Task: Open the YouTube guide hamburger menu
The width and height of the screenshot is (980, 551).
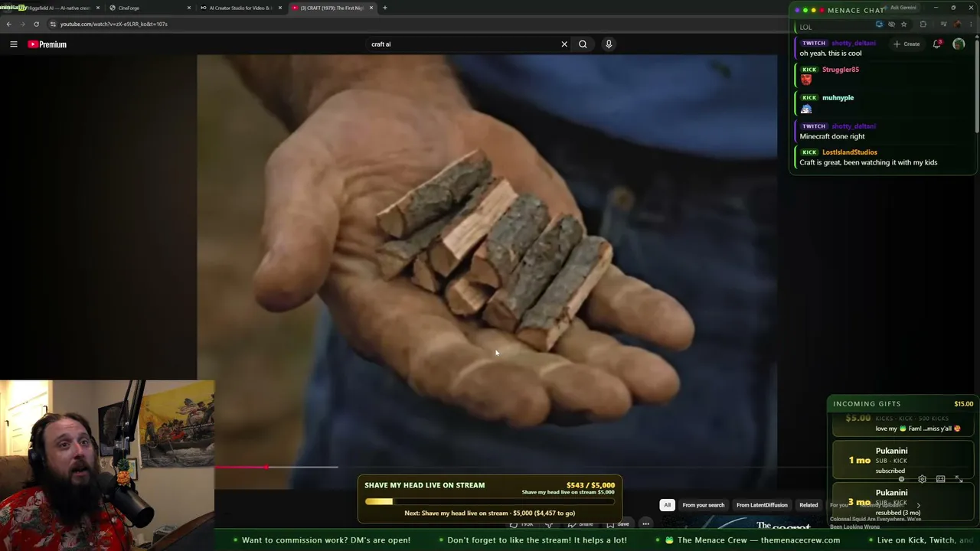Action: point(13,44)
